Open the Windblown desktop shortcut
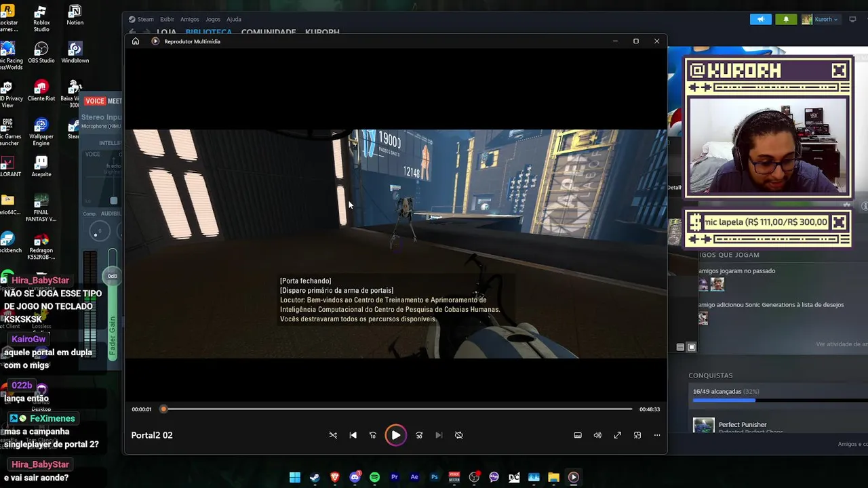The image size is (868, 488). pos(75,53)
